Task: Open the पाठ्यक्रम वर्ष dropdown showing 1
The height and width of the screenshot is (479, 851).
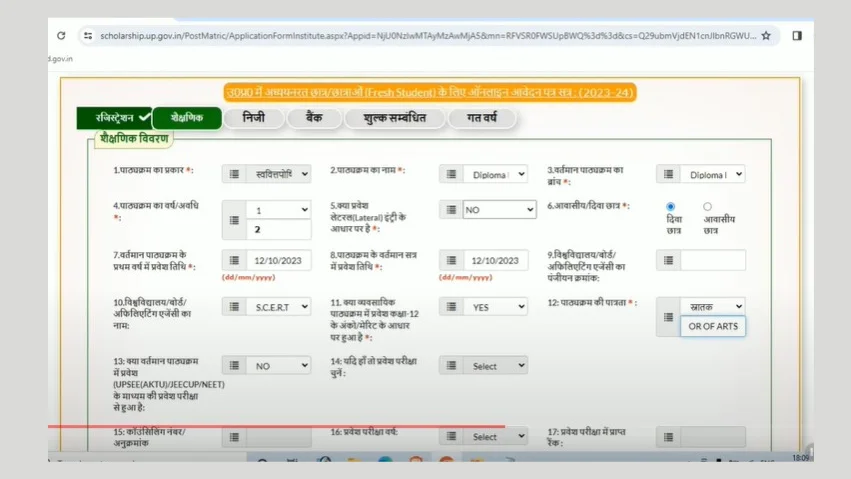Action: pos(278,210)
